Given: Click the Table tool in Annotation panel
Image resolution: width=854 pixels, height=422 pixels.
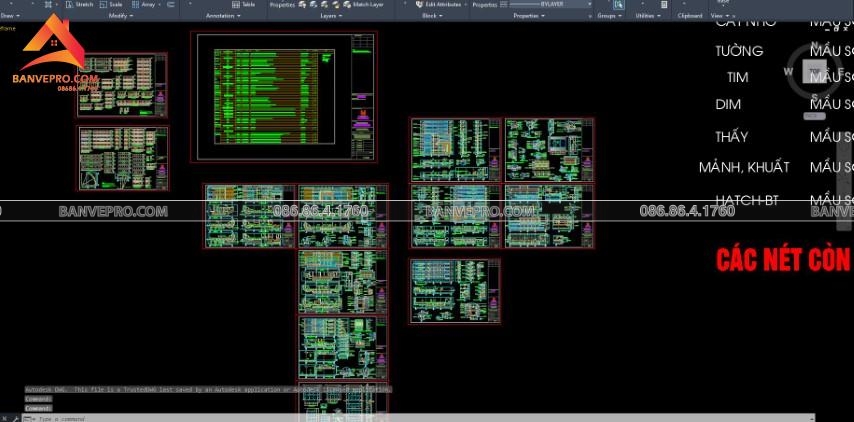Looking at the screenshot, I should (x=243, y=4).
